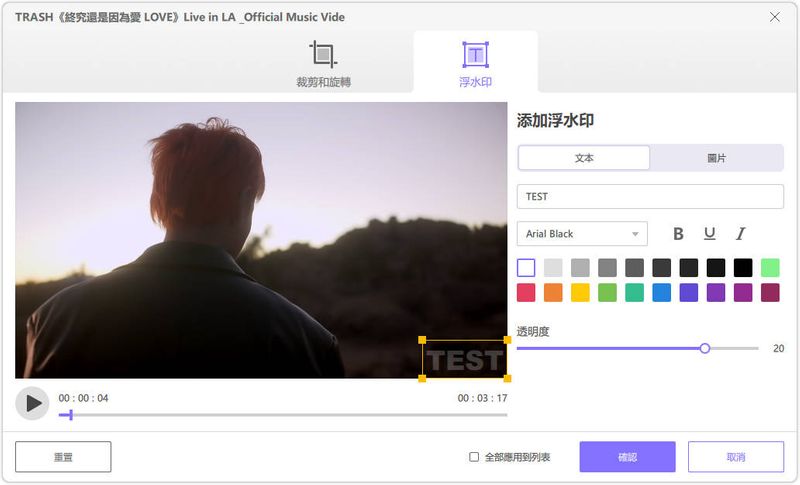The image size is (800, 485).
Task: Pick the red color swatch
Action: pyautogui.click(x=526, y=293)
